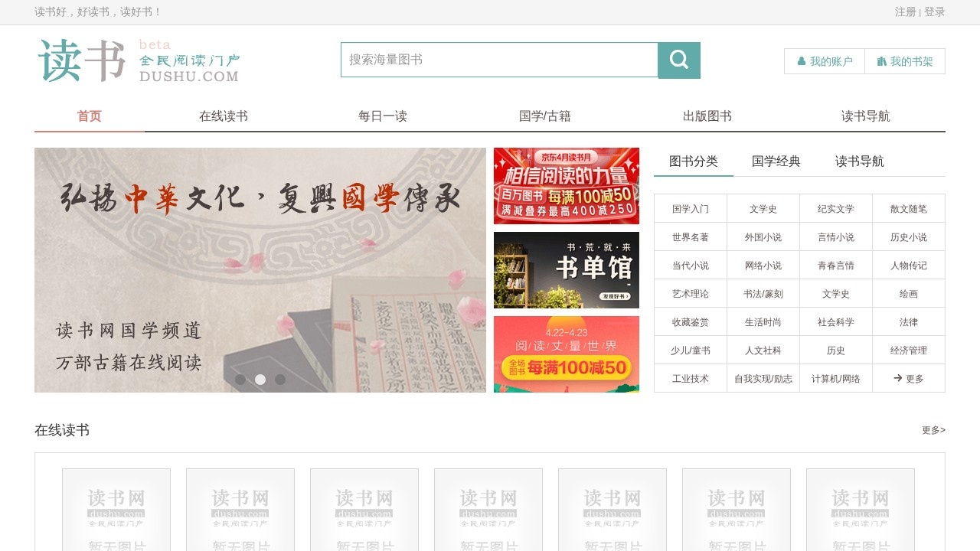Expand categories with the → 更多 cell
This screenshot has height=551, width=980.
909,379
